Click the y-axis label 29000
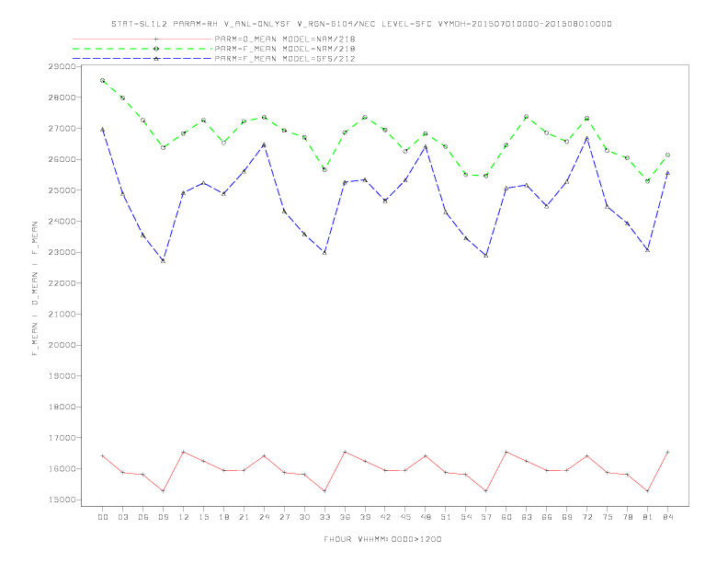 point(62,66)
